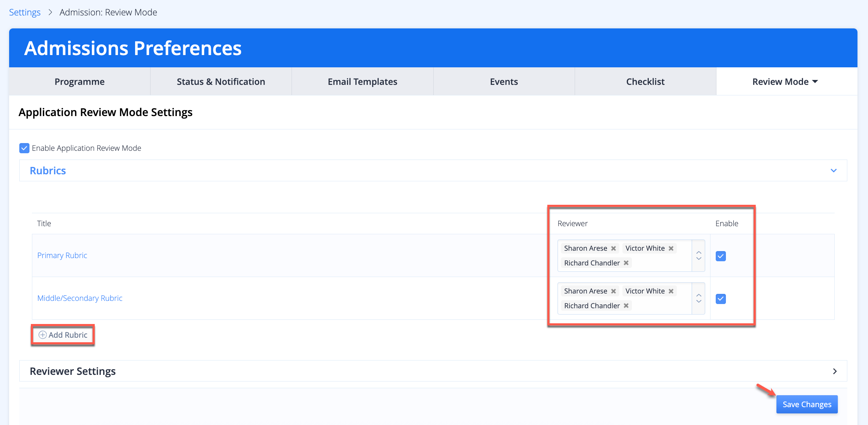Click the plus icon beside Add Rubric
Image resolution: width=868 pixels, height=425 pixels.
(42, 335)
